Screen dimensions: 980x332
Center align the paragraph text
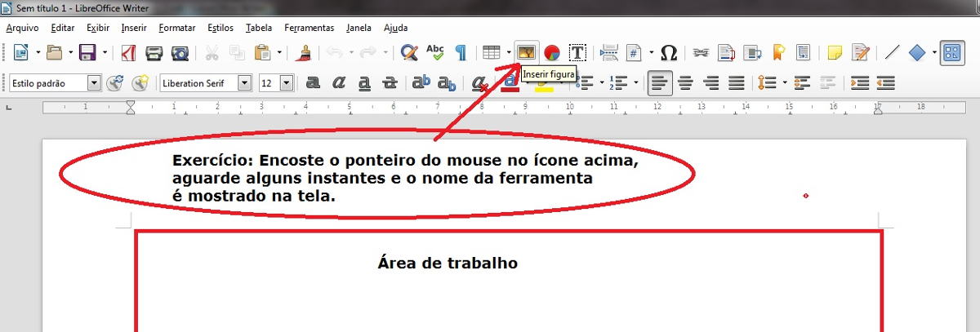(686, 83)
